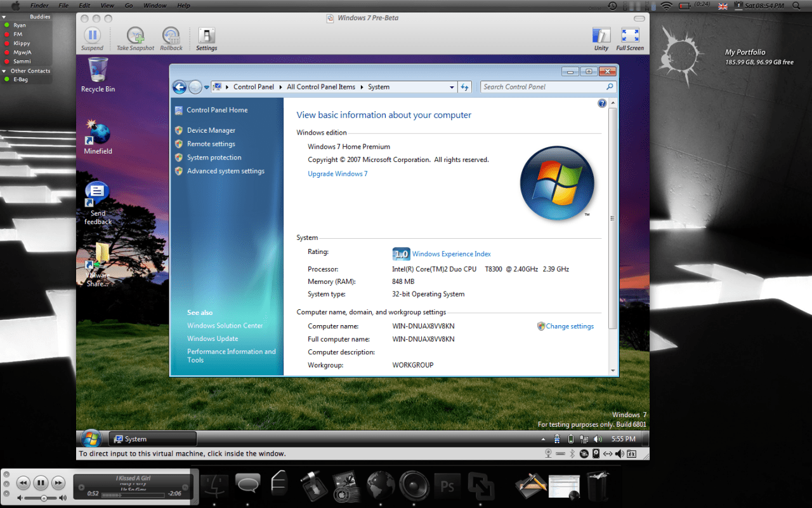Click the VMware Bluetooth status icon

(x=572, y=453)
